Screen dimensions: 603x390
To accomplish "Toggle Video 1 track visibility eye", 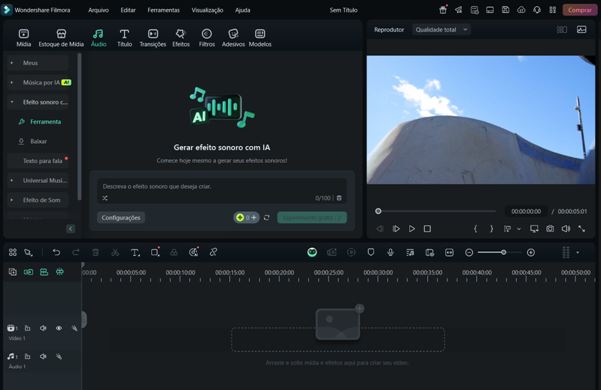I will [x=59, y=328].
